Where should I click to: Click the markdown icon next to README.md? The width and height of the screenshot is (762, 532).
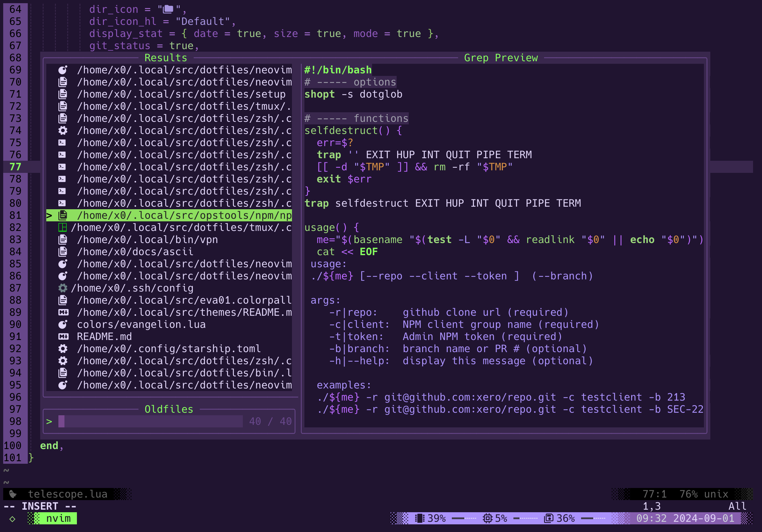point(63,336)
